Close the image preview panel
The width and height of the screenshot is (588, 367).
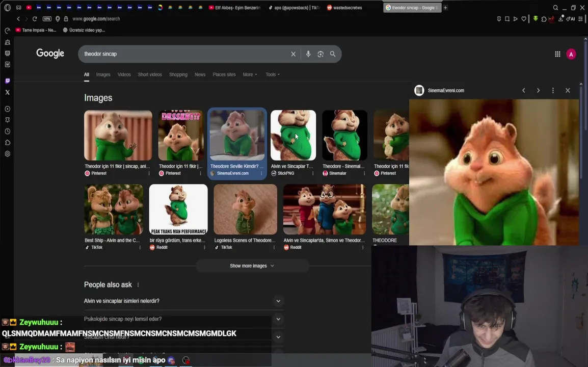(x=568, y=90)
